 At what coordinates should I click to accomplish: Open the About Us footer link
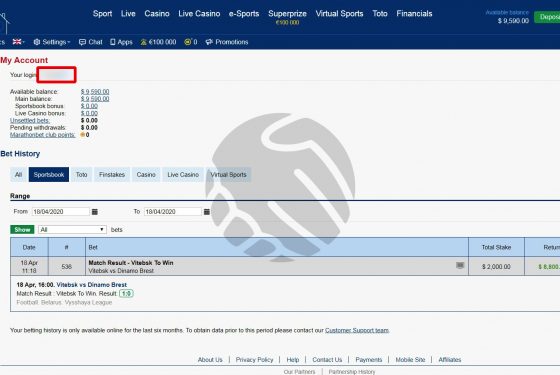210,360
